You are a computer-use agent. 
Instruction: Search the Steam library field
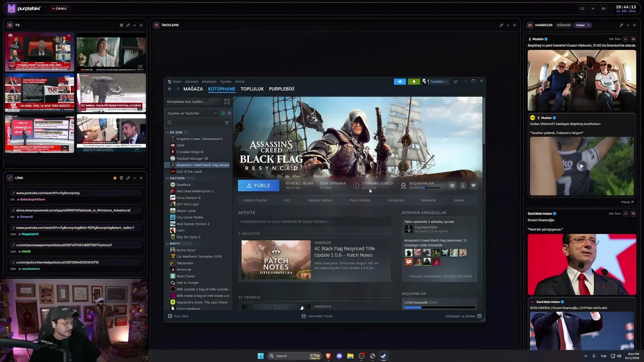[x=194, y=123]
